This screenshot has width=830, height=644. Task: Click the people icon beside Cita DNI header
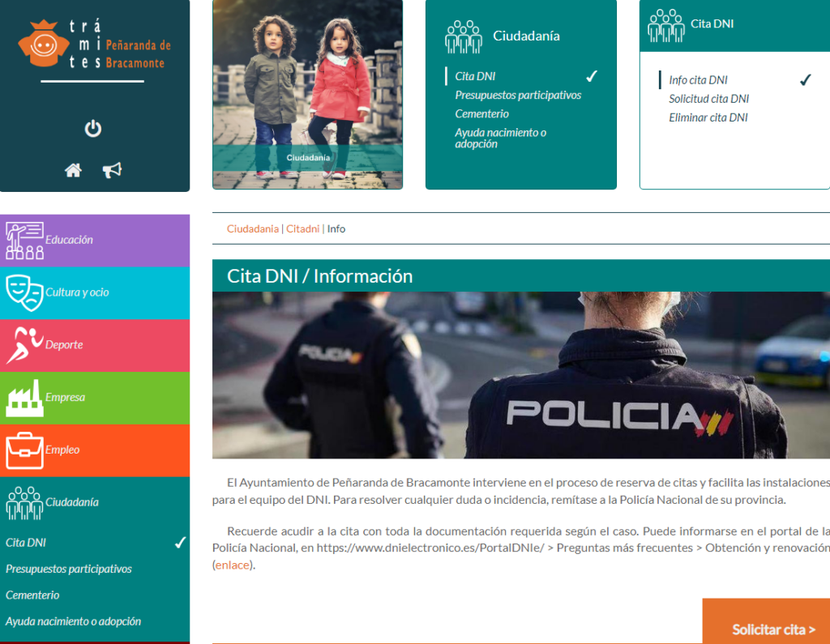coord(666,25)
